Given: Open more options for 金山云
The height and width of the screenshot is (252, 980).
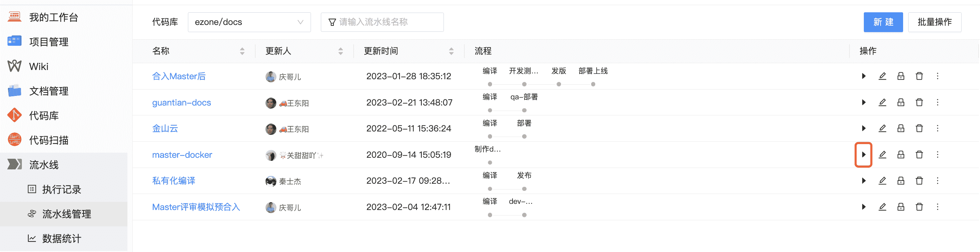Looking at the screenshot, I should tap(937, 128).
